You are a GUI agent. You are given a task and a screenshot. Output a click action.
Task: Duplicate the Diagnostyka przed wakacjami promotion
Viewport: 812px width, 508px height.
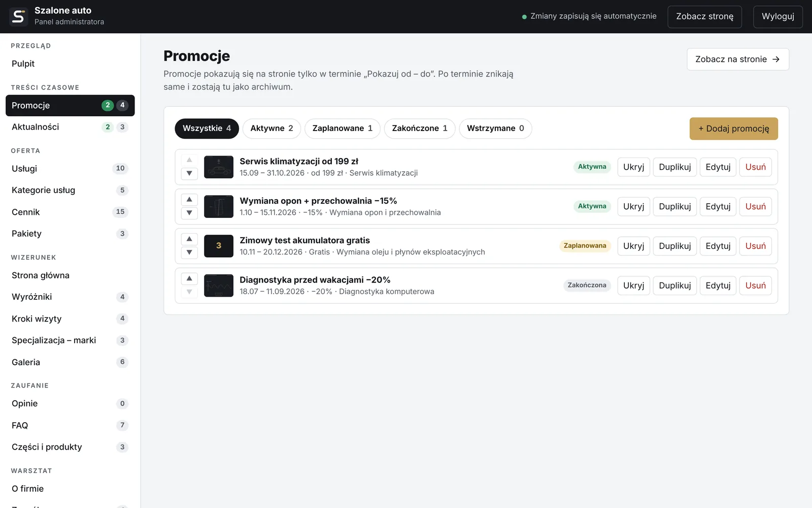[x=674, y=285]
